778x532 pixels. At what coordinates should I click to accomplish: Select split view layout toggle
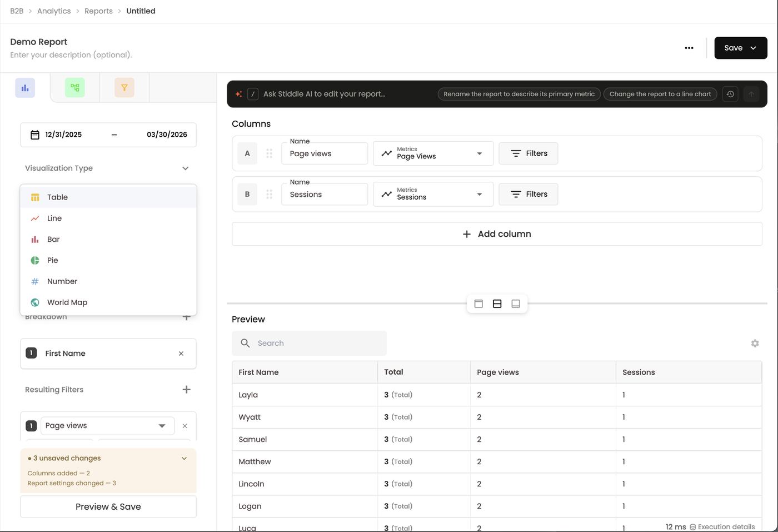pos(497,304)
